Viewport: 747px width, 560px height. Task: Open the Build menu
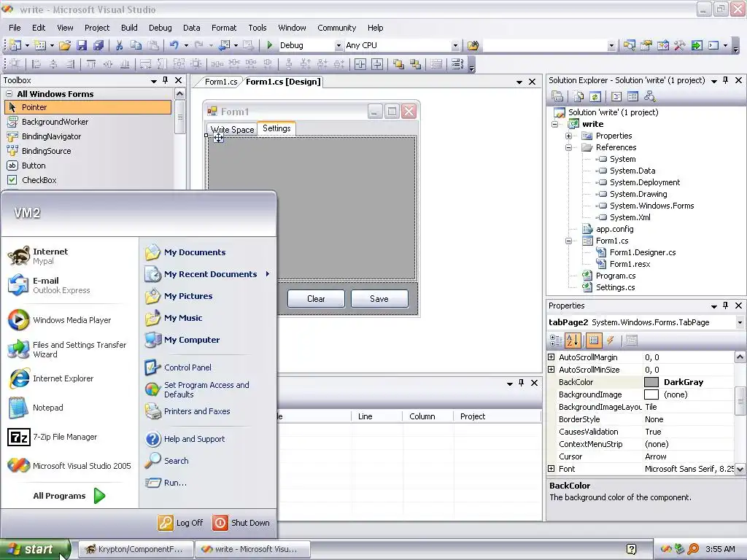(x=129, y=28)
